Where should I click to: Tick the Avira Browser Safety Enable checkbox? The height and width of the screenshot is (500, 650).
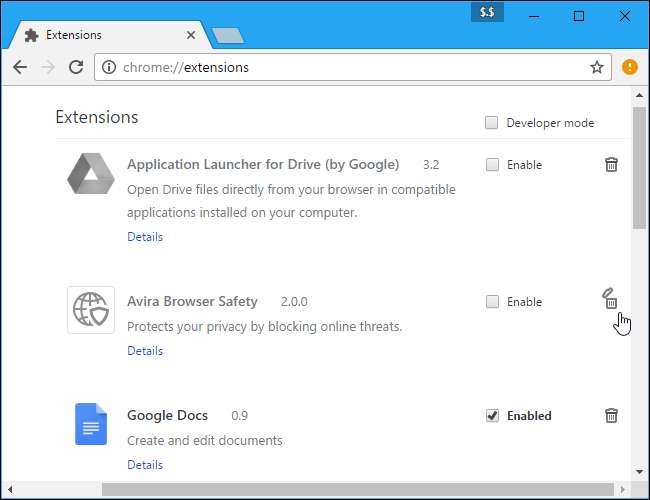point(492,302)
